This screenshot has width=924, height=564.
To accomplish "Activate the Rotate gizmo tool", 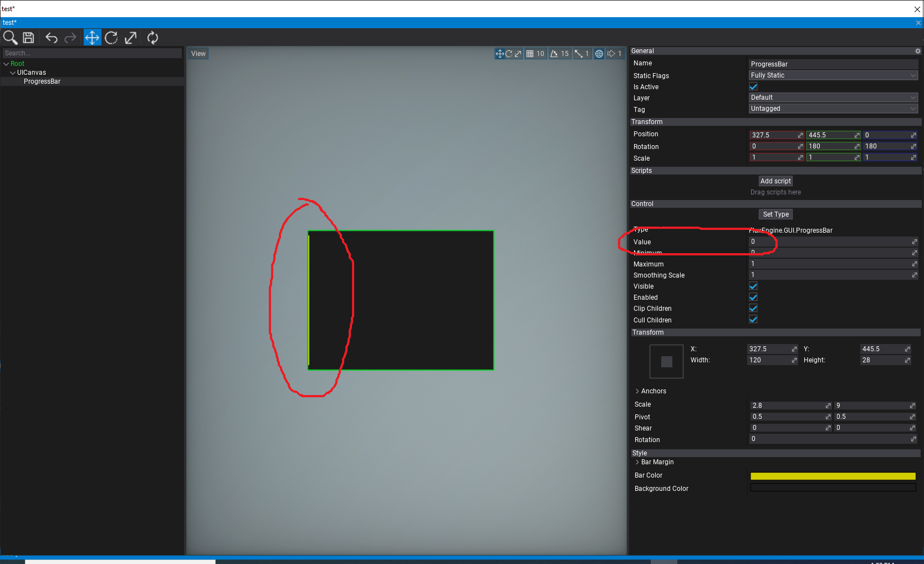I will [111, 37].
